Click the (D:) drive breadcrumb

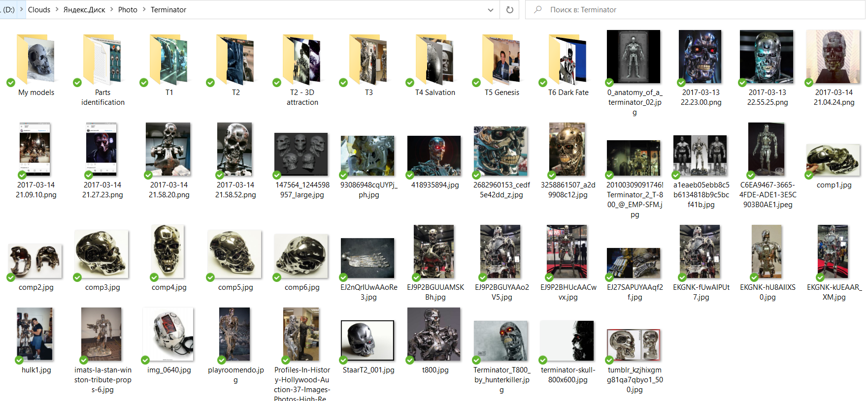point(8,10)
